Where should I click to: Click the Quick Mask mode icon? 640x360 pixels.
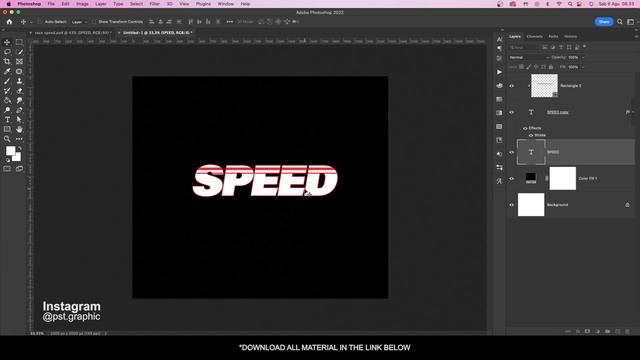click(x=7, y=169)
